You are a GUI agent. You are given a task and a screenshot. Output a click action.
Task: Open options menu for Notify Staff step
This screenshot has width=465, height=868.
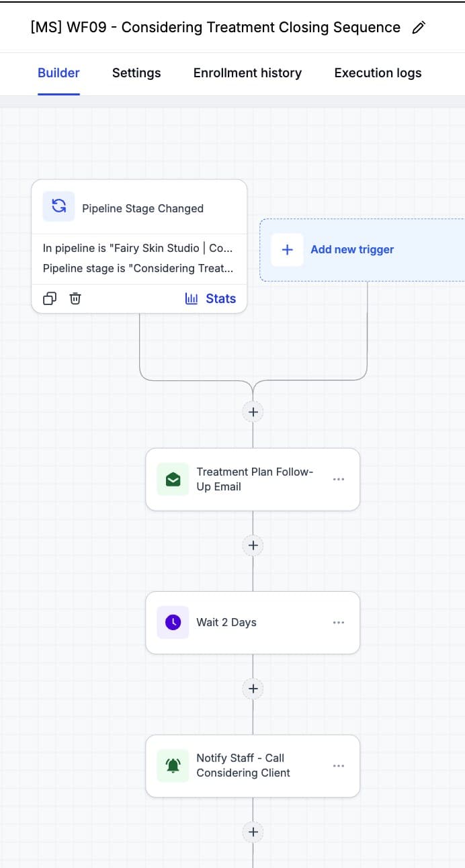(339, 766)
